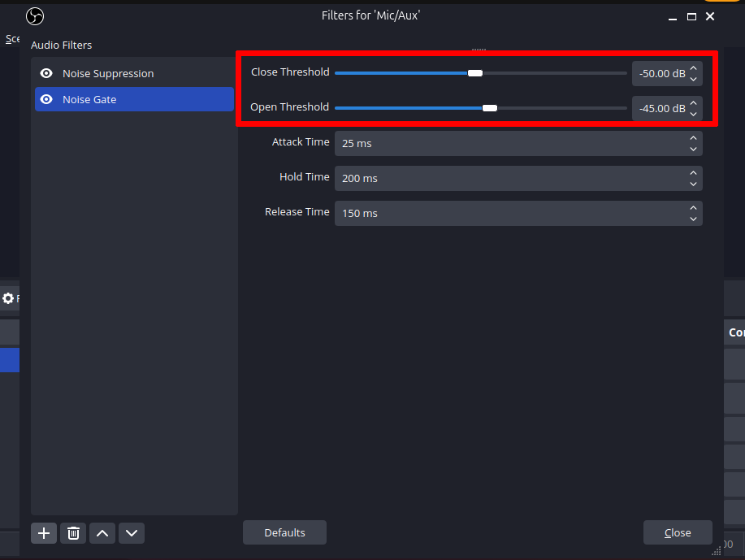
Task: Click the Hold Time 200 ms field
Action: (x=508, y=178)
